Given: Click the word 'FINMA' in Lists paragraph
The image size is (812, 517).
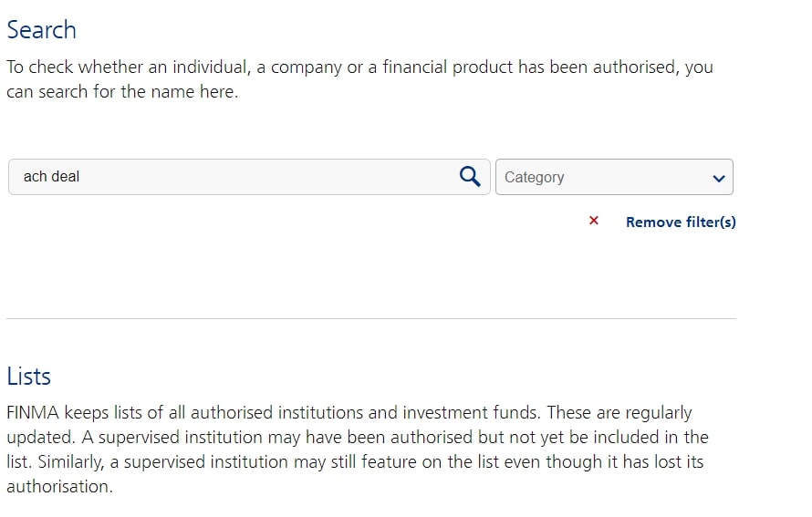Looking at the screenshot, I should 33,412.
